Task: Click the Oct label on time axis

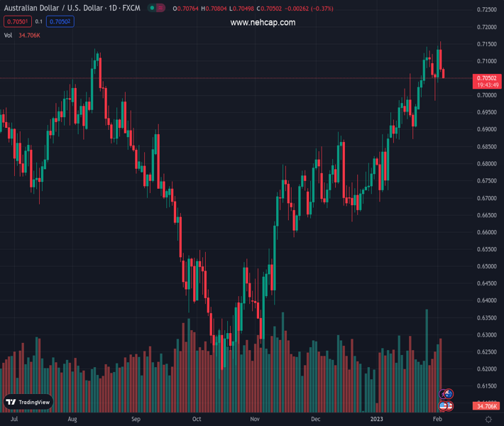Action: [197, 419]
